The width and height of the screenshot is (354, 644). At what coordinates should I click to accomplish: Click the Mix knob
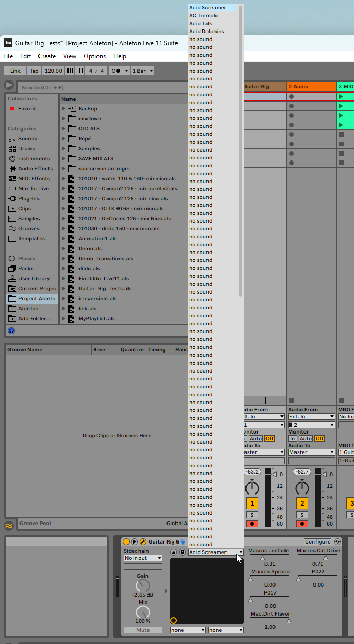point(143,612)
